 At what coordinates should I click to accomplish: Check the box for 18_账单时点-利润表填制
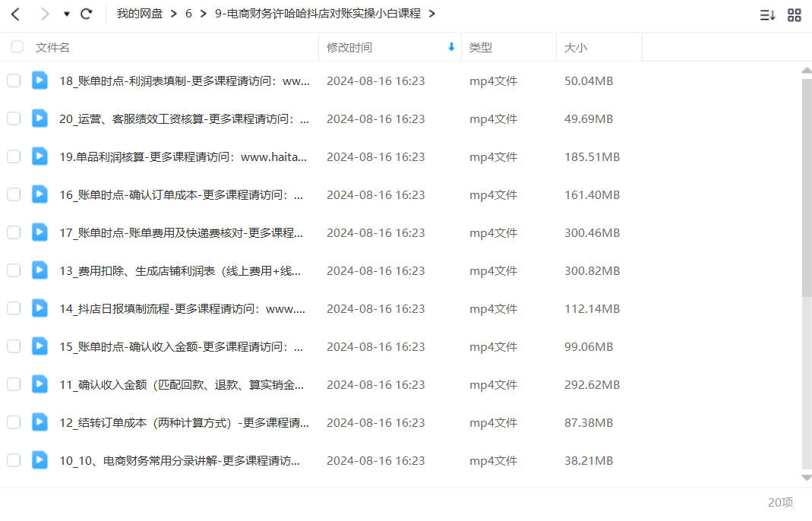click(x=14, y=81)
